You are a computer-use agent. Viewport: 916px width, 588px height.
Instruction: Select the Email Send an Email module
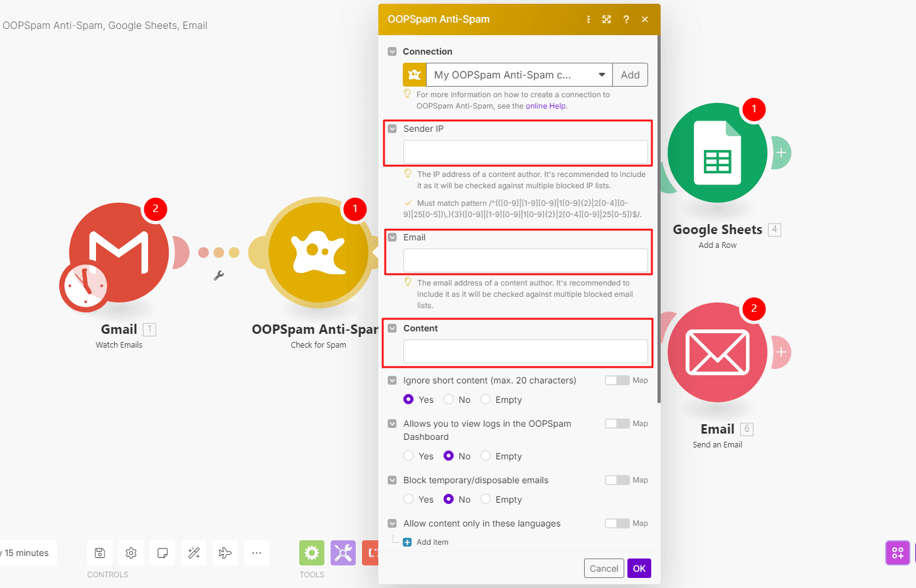(717, 353)
